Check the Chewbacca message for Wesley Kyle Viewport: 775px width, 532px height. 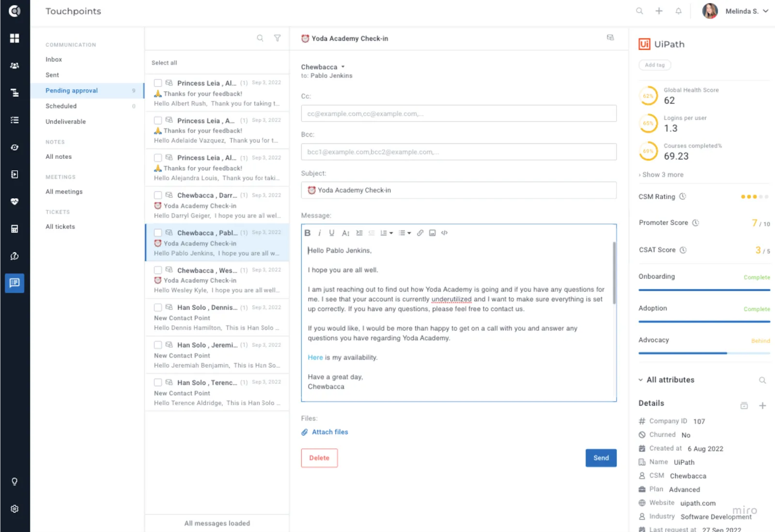(x=158, y=270)
